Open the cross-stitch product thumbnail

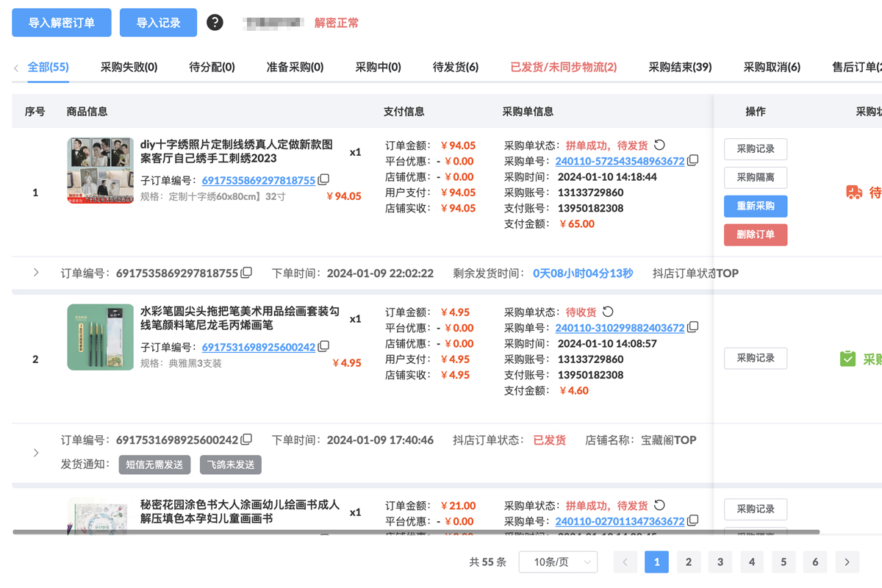101,171
